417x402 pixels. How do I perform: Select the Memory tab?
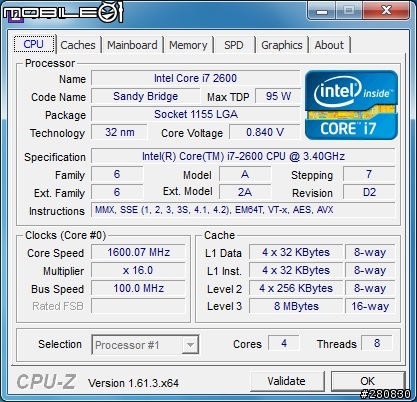(188, 45)
